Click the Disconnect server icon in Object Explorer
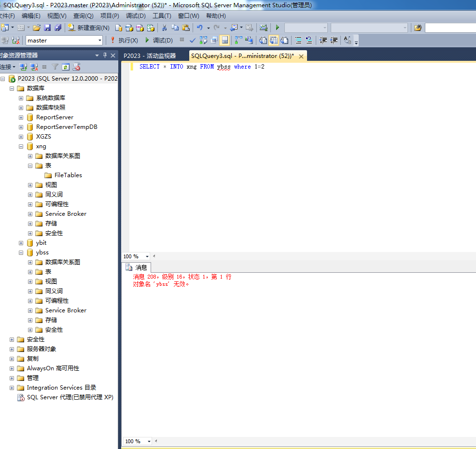 click(34, 67)
